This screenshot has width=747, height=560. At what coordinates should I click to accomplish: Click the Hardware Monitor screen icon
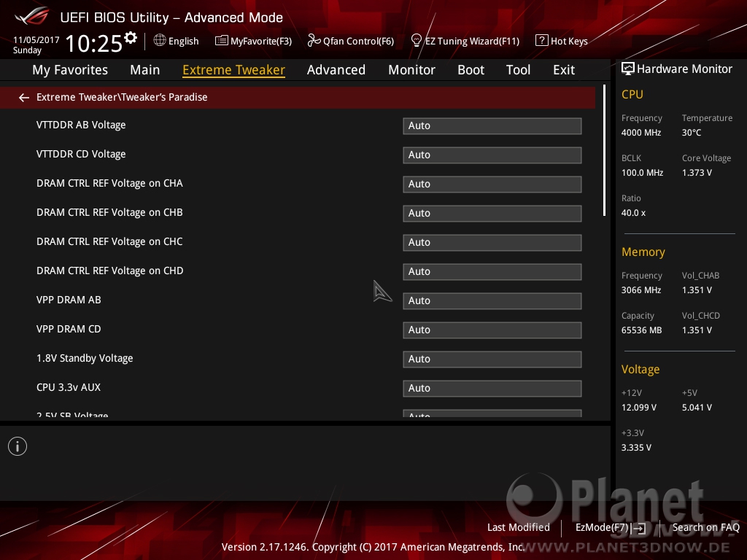(628, 69)
